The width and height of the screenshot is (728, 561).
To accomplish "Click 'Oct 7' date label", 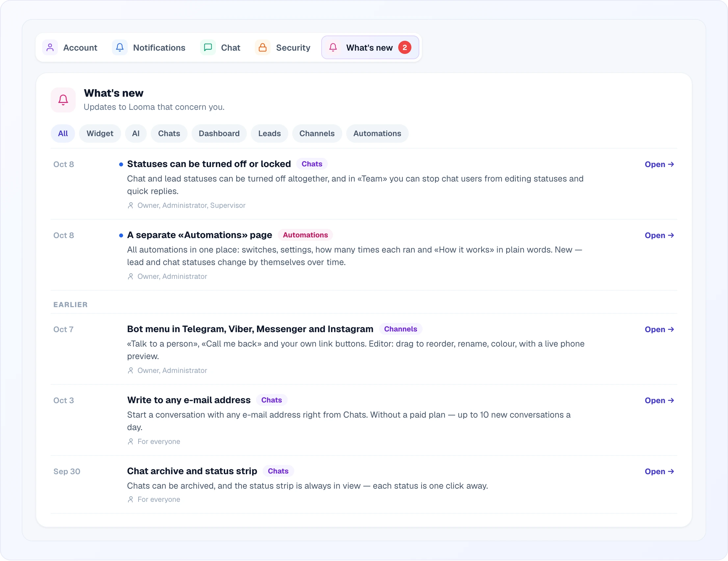I will click(63, 330).
